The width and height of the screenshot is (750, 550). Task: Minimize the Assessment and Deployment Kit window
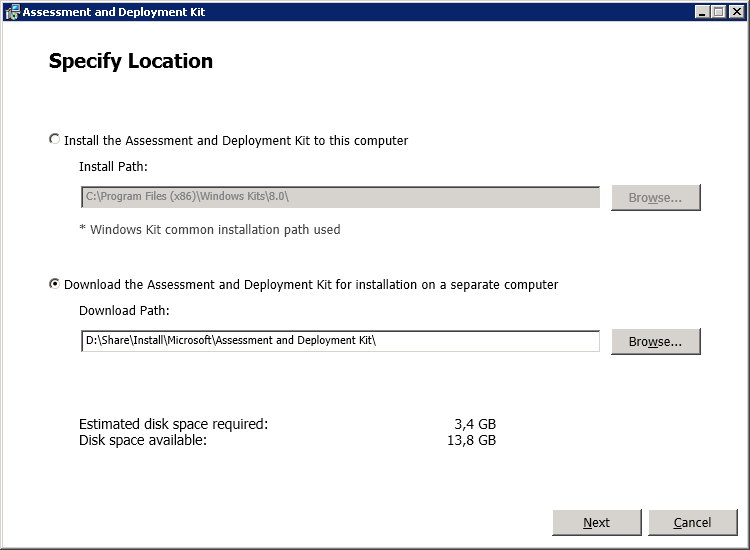(x=702, y=11)
